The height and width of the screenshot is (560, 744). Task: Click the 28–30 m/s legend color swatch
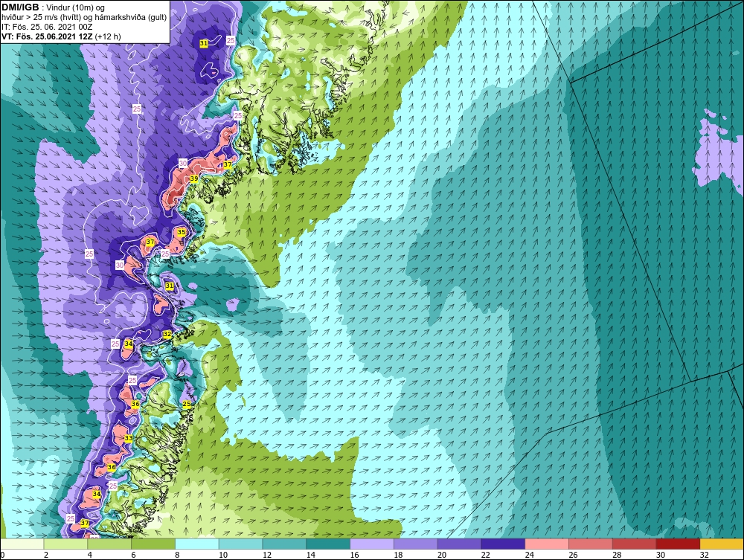coord(635,544)
